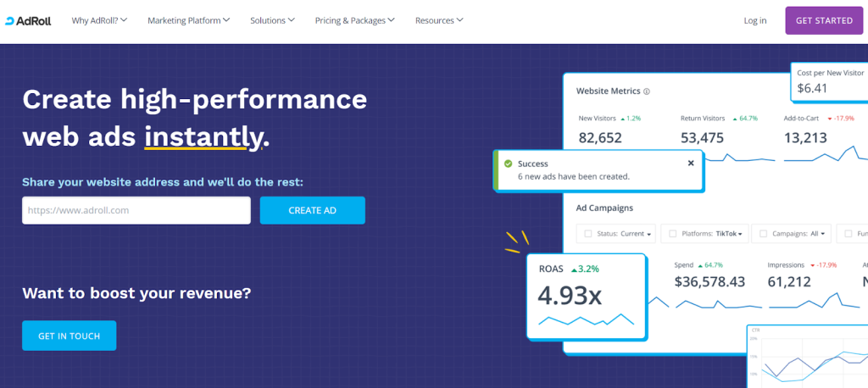This screenshot has height=388, width=868.
Task: Close the Success notification
Action: pyautogui.click(x=690, y=164)
